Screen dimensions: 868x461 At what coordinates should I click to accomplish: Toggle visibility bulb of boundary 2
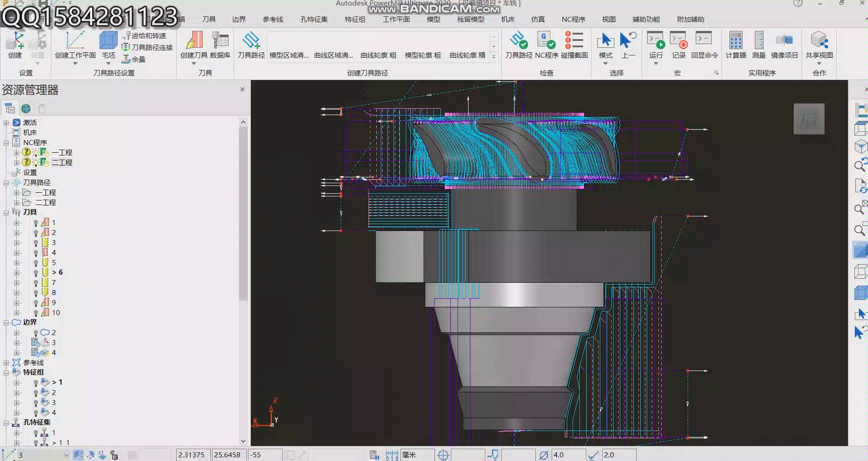[36, 333]
